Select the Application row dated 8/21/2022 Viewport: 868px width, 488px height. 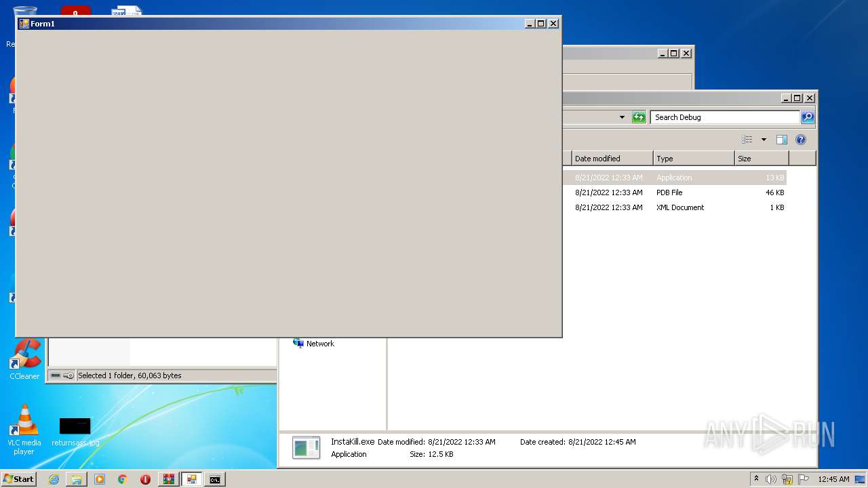tap(675, 178)
